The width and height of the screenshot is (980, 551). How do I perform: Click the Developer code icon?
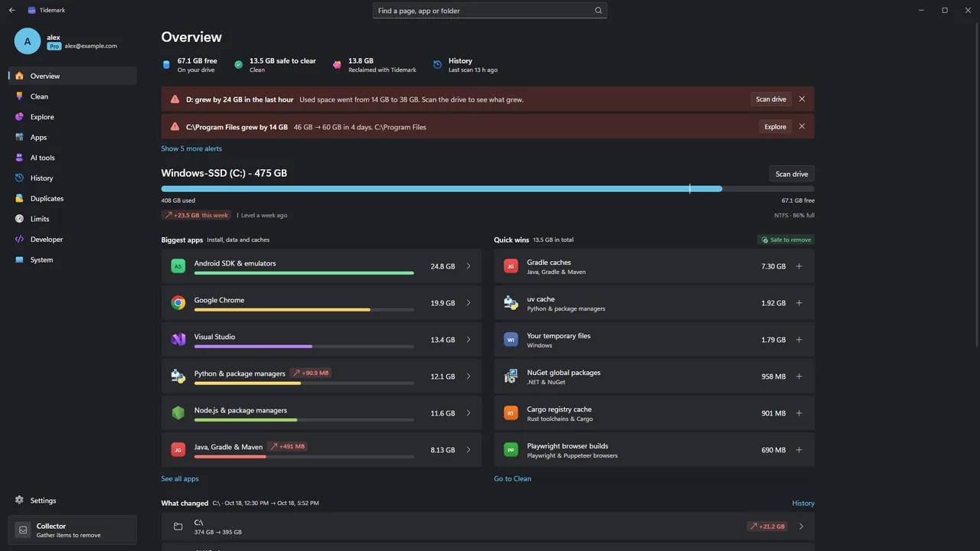[x=20, y=240]
